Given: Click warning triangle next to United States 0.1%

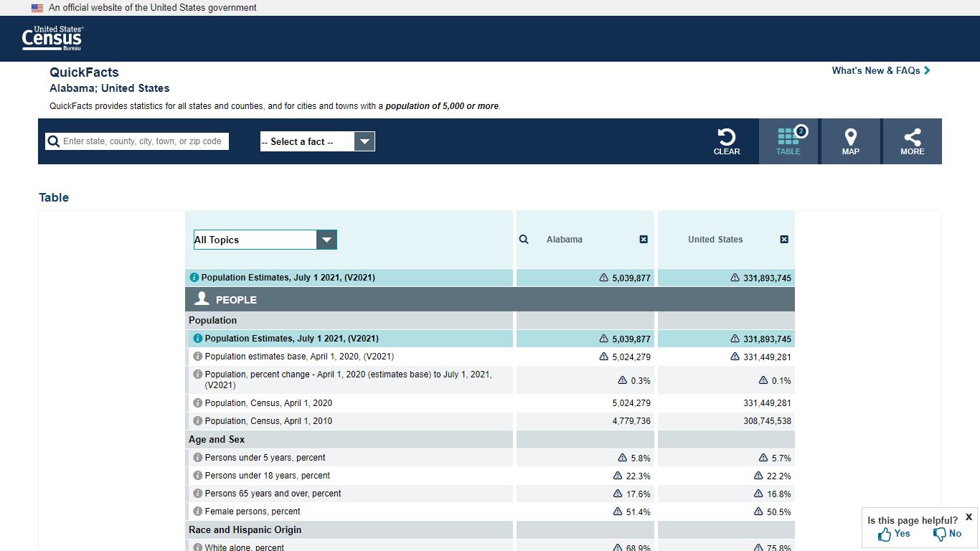Looking at the screenshot, I should (764, 380).
